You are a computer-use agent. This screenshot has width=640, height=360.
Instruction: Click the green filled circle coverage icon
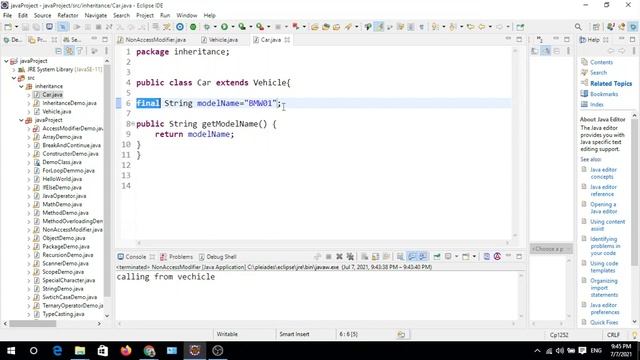click(193, 27)
